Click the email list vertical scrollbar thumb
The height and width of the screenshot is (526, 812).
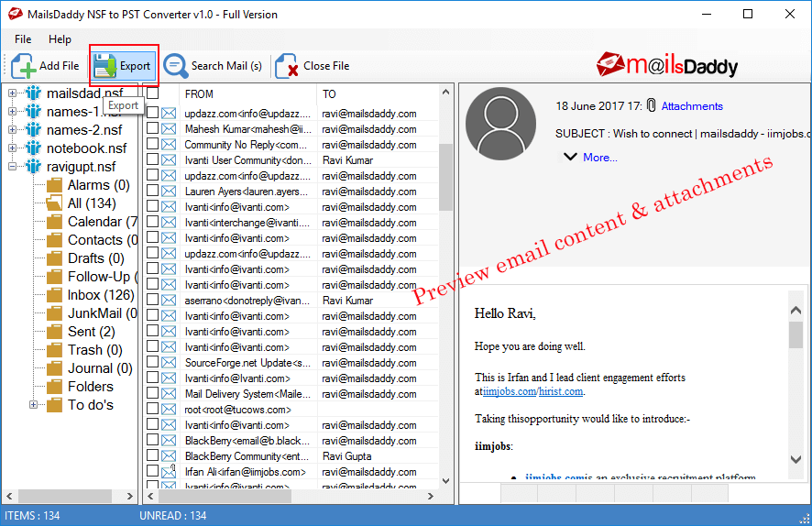pyautogui.click(x=445, y=178)
